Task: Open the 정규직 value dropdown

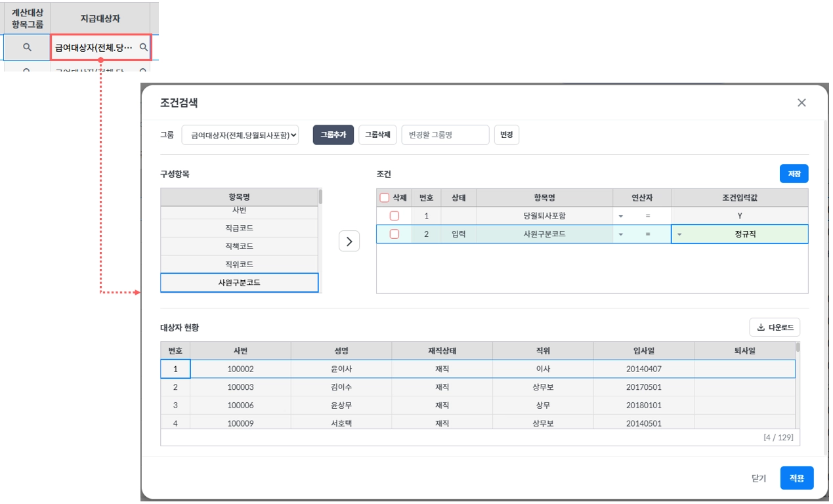Action: coord(680,234)
